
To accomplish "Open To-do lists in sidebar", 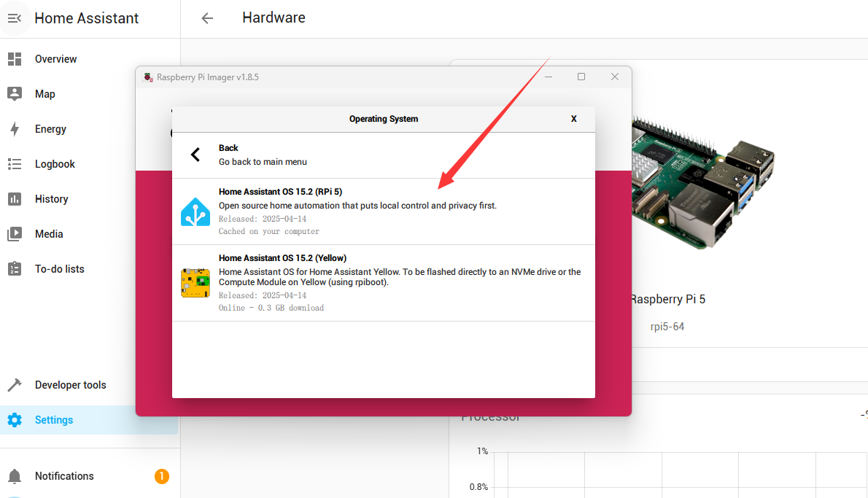I will (x=59, y=269).
